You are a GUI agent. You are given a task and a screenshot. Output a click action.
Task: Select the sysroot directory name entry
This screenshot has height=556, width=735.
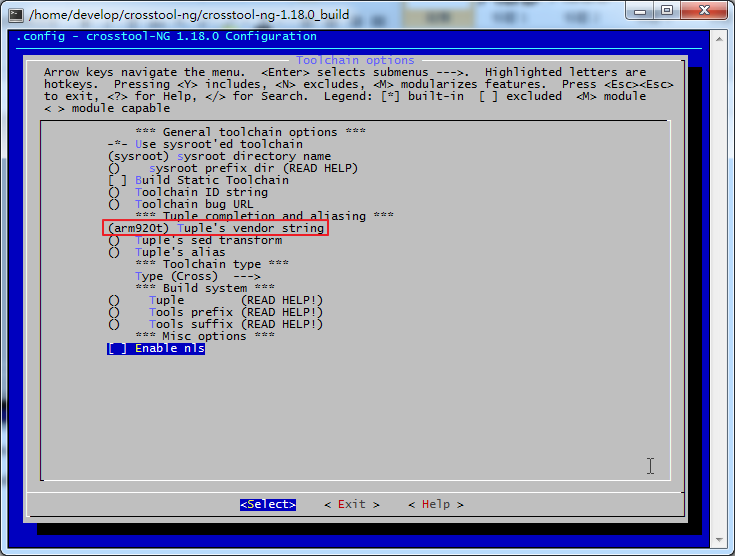(x=219, y=157)
